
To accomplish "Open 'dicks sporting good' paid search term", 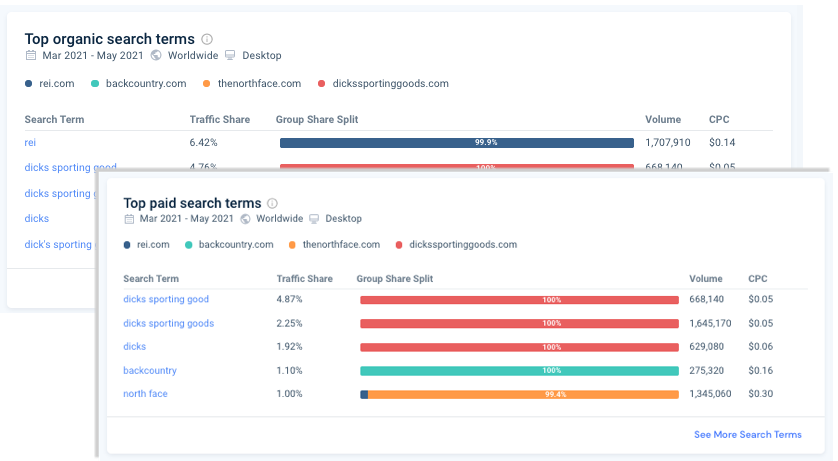I will click(x=166, y=299).
